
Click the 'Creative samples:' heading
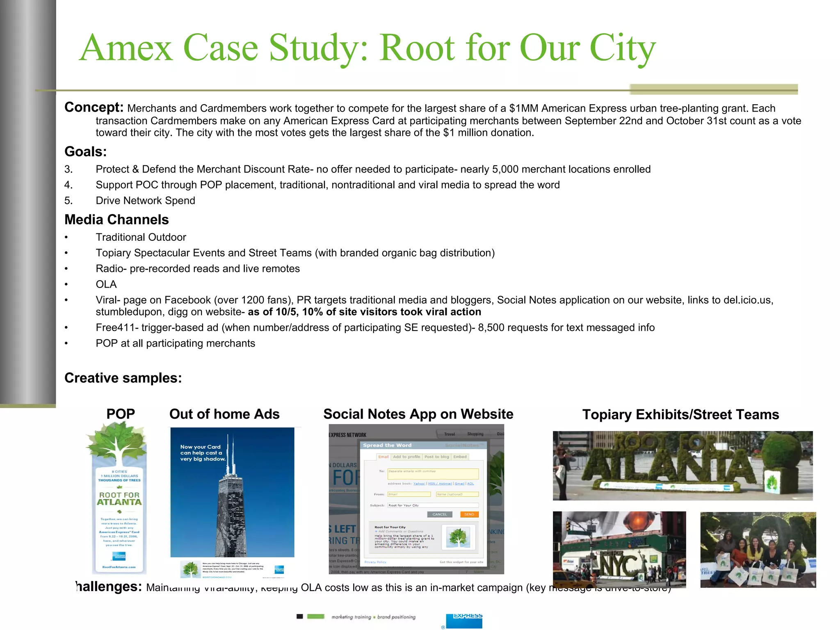click(x=123, y=378)
